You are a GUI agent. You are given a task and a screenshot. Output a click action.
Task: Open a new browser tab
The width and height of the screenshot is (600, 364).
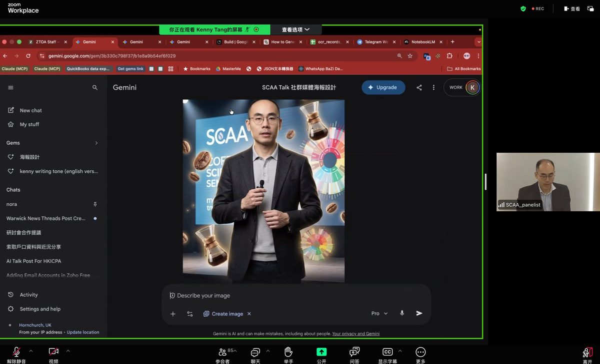click(452, 42)
